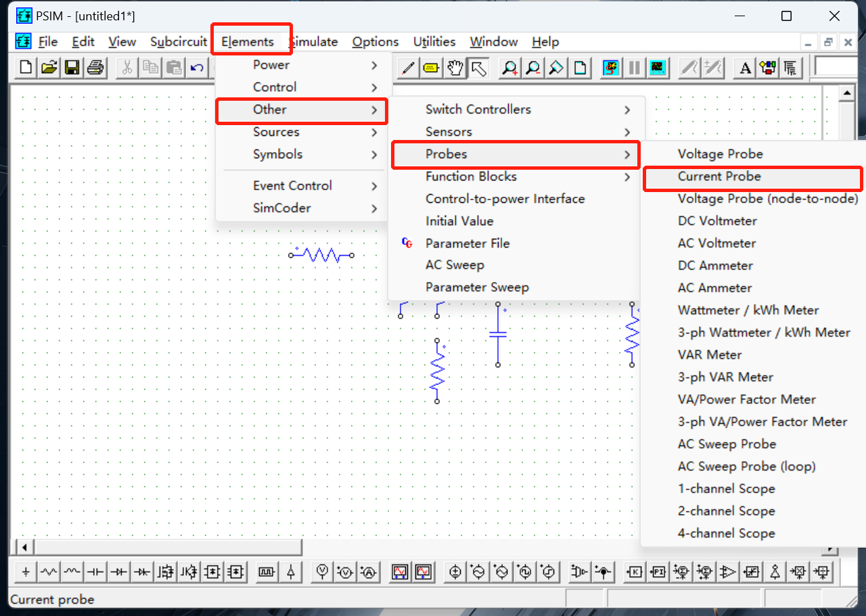Pick the square-wave source icon
The height and width of the screenshot is (616, 866).
click(x=525, y=572)
